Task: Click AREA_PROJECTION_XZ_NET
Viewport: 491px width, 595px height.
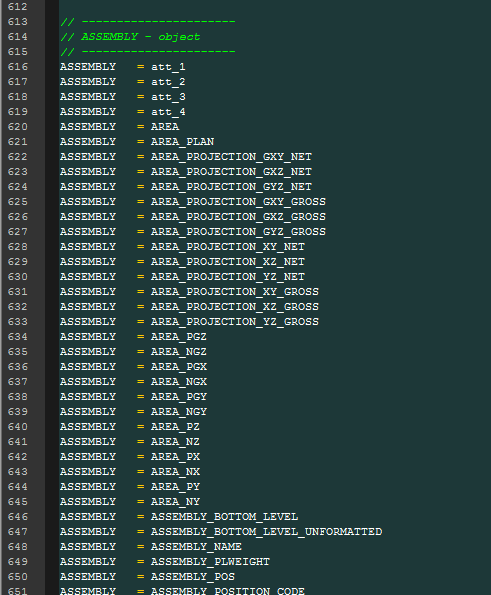Action: pos(228,262)
